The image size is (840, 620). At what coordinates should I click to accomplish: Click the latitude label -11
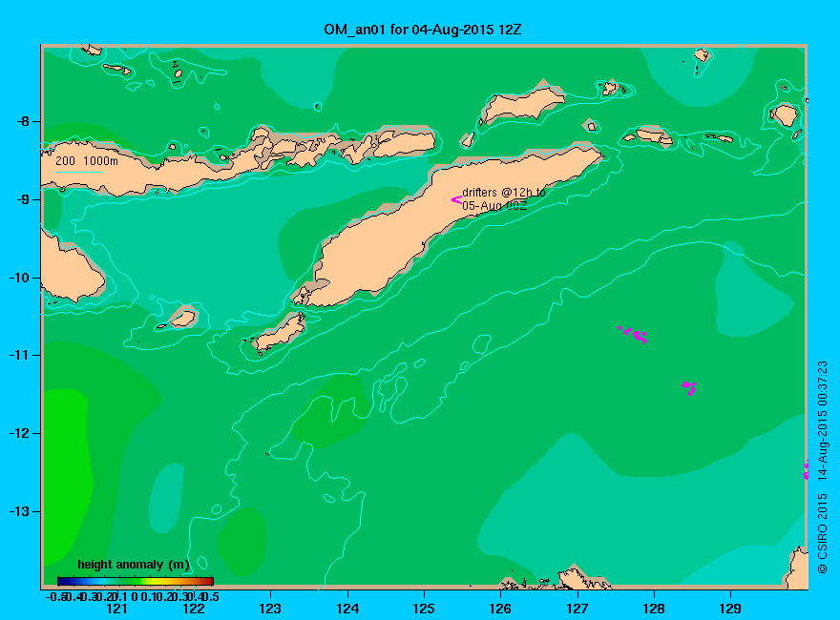pyautogui.click(x=18, y=355)
